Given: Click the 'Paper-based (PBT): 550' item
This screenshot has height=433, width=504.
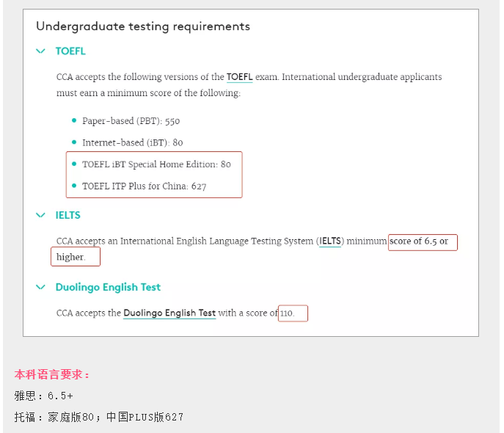Looking at the screenshot, I should 131,121.
